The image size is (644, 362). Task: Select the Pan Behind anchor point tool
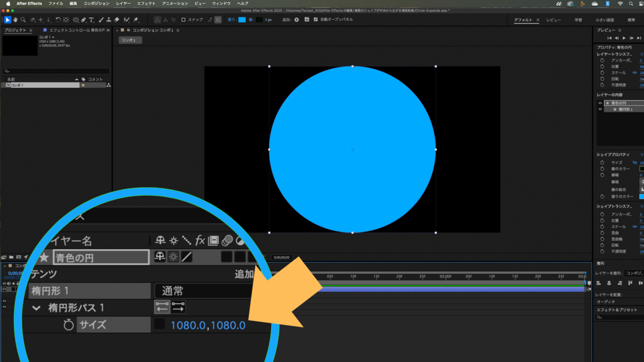click(66, 20)
